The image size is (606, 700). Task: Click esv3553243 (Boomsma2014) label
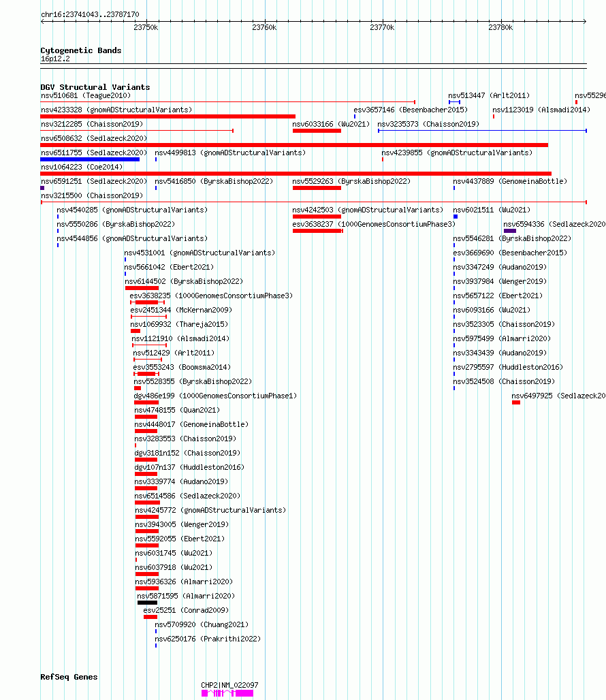[182, 367]
